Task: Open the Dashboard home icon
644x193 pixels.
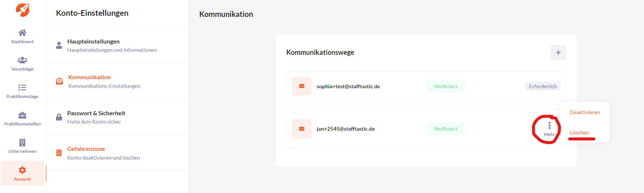Action: coord(22,33)
